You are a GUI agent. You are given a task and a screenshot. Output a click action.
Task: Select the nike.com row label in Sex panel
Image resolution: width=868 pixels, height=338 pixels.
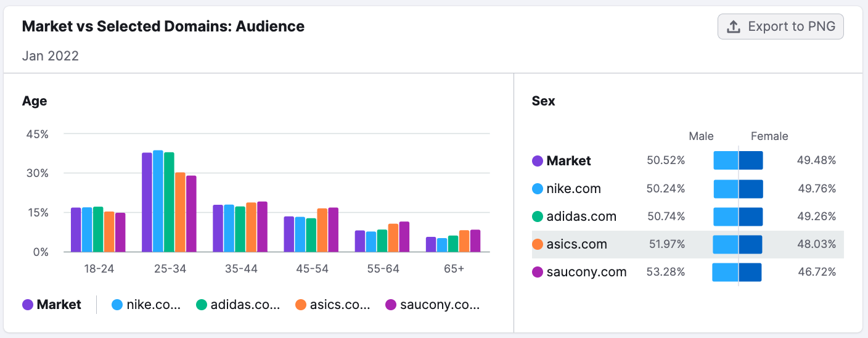point(573,189)
